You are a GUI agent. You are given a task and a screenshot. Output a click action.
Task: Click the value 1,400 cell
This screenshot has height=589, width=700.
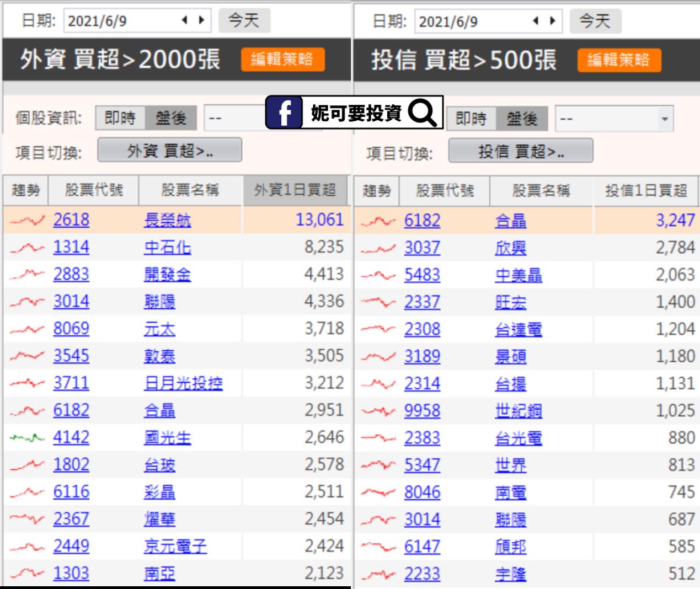[675, 302]
